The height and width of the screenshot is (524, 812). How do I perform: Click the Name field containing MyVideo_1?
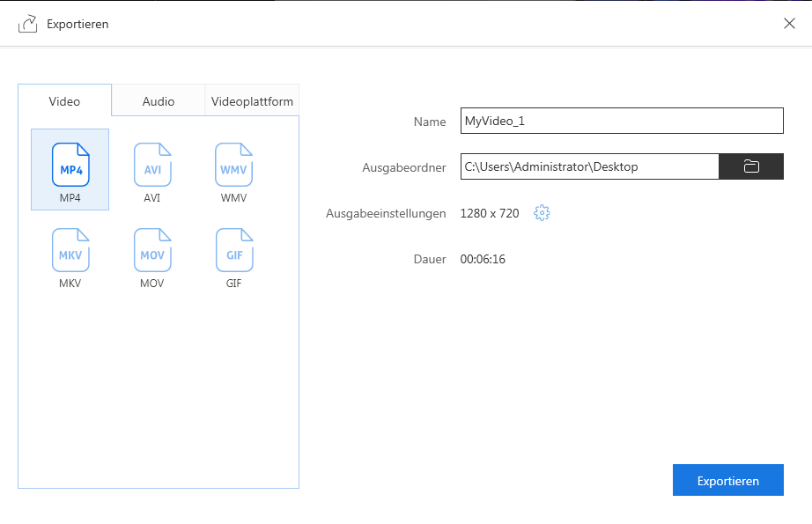coord(621,121)
